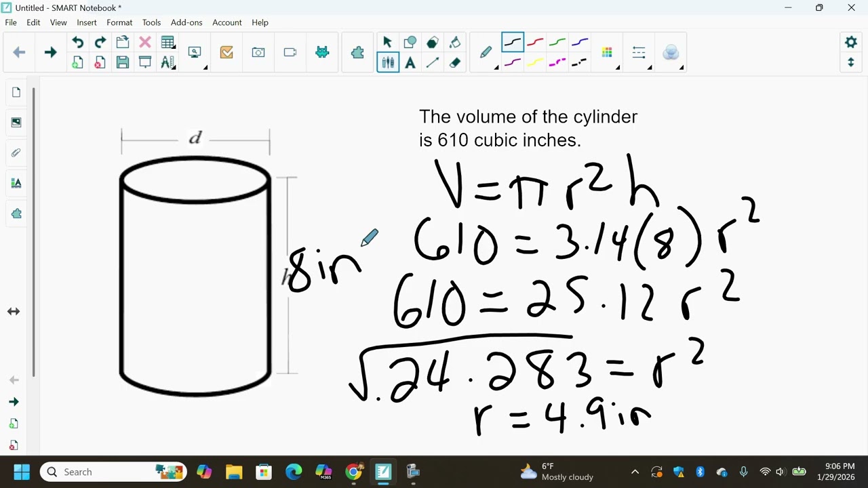Go to the next page with toolbar forward arrow

tap(50, 52)
